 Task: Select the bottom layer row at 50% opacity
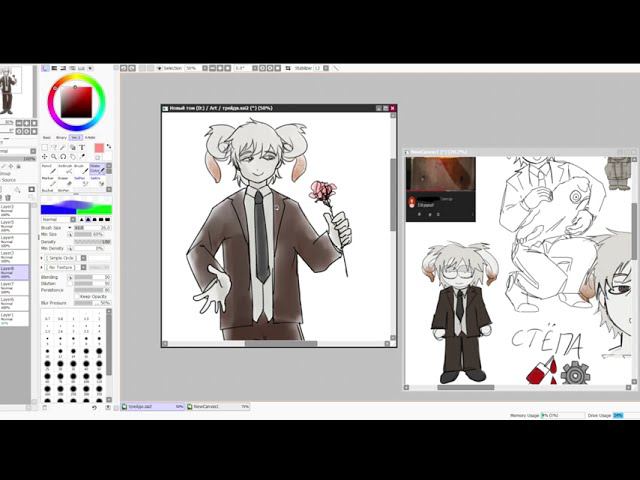[15, 319]
